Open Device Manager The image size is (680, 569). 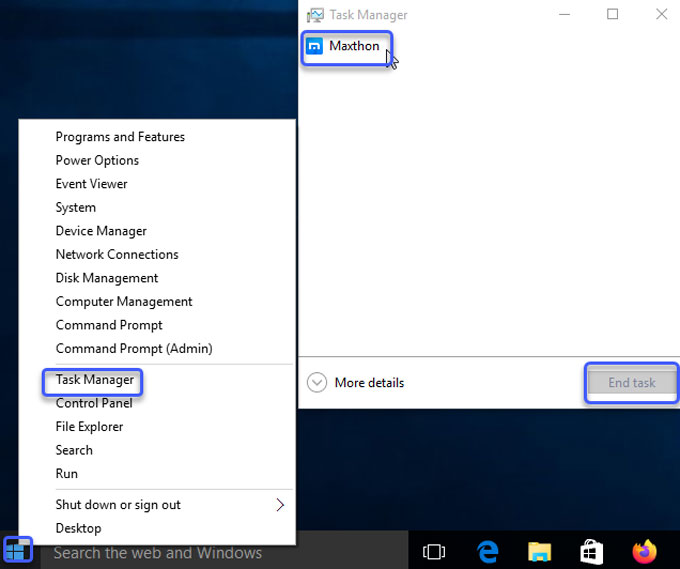coord(101,231)
